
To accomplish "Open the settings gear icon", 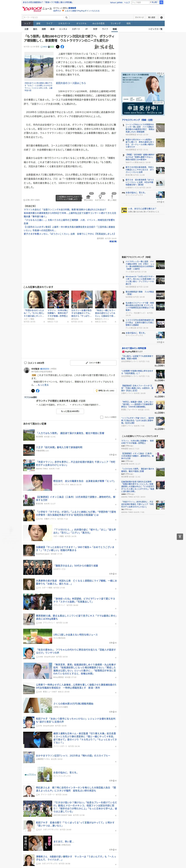I will pos(161,18).
